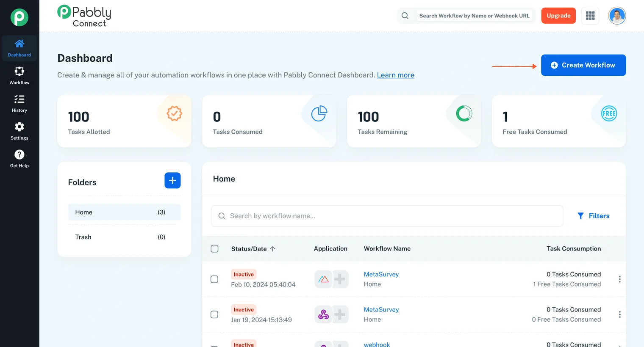The width and height of the screenshot is (644, 347).
Task: Click the Pabbly Connect header logo
Action: click(84, 16)
